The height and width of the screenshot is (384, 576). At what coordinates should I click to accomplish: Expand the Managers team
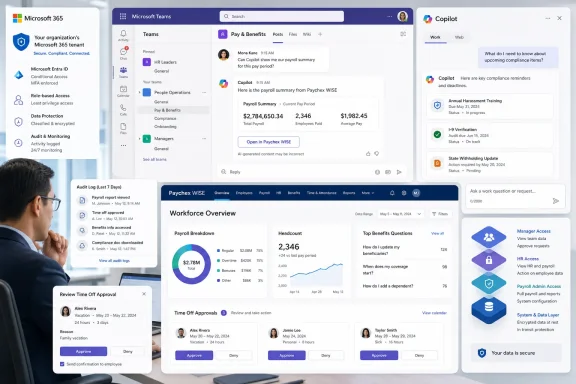[140, 139]
